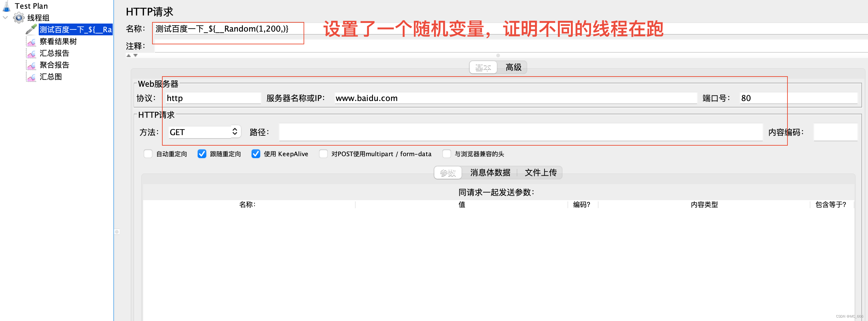
Task: Click the 察看结果树 listener icon
Action: tap(31, 42)
